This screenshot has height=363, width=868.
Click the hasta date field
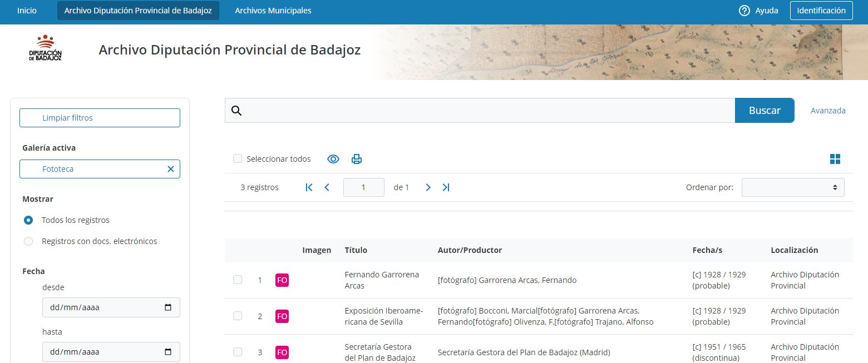pyautogui.click(x=111, y=351)
